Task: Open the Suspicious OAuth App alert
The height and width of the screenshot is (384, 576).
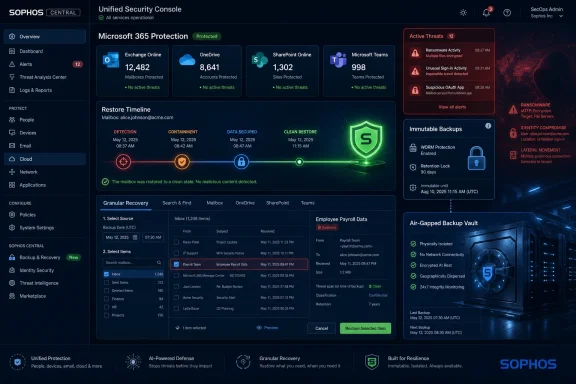Action: [449, 90]
